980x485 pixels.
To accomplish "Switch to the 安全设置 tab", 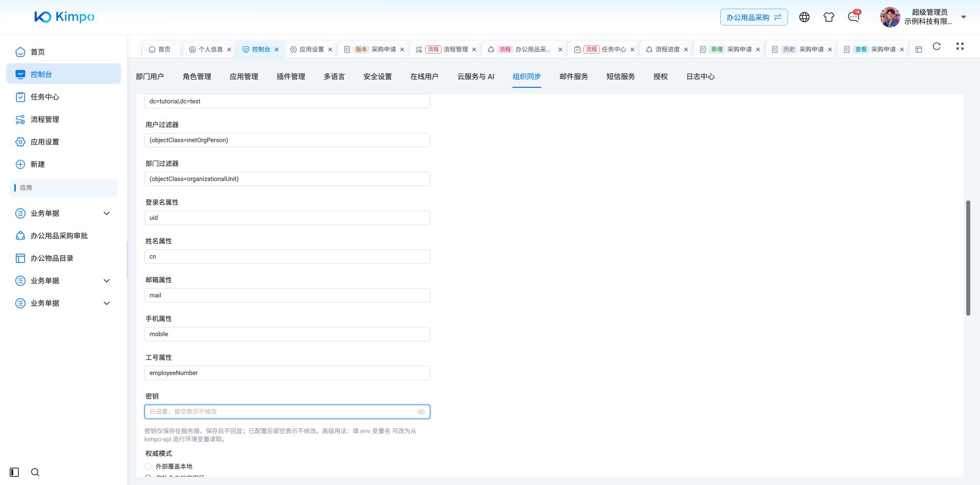I will point(378,77).
